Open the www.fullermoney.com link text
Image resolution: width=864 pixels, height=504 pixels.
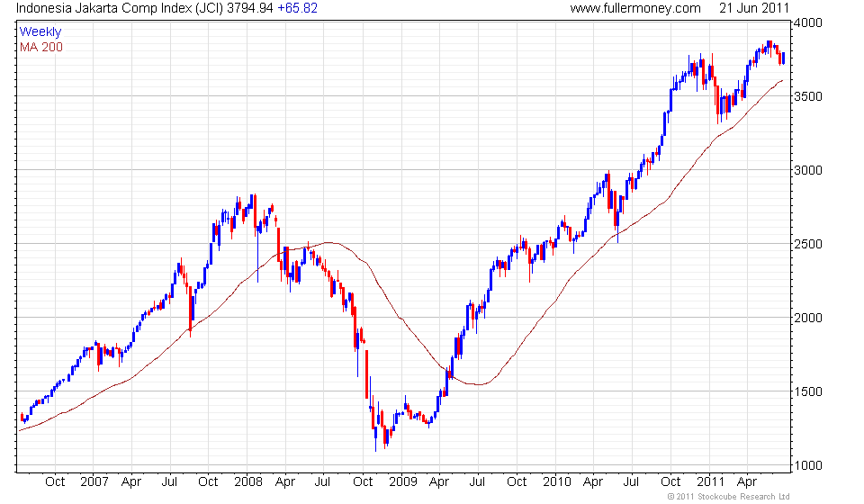635,8
